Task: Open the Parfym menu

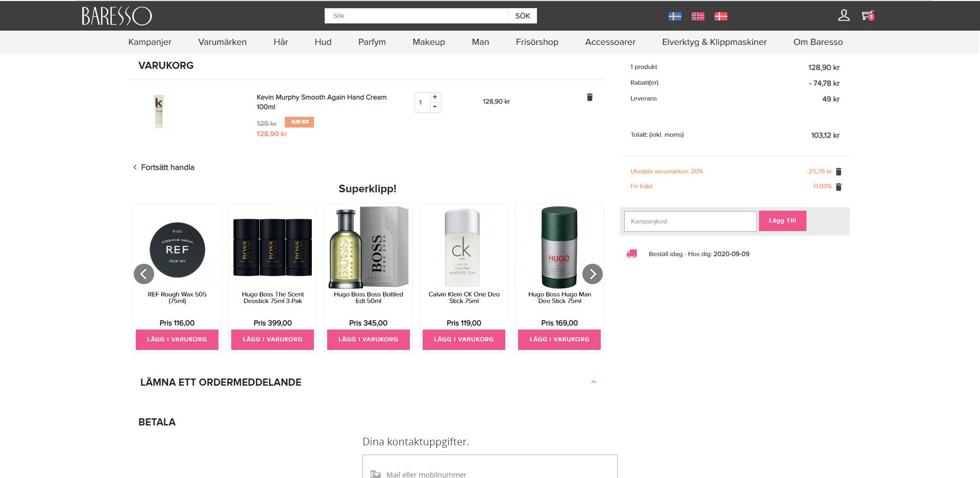Action: 372,42
